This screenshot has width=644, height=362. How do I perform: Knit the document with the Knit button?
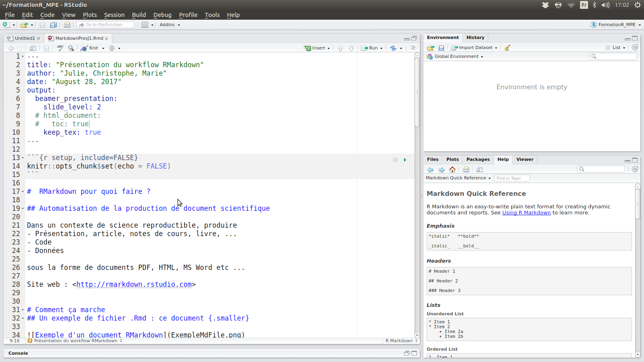[x=89, y=48]
